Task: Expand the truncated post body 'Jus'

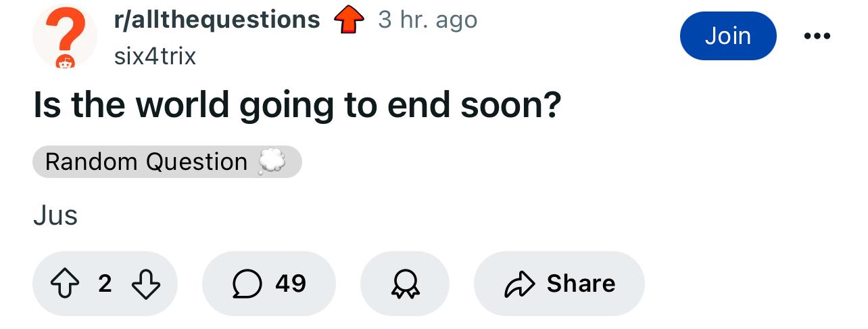Action: click(55, 215)
